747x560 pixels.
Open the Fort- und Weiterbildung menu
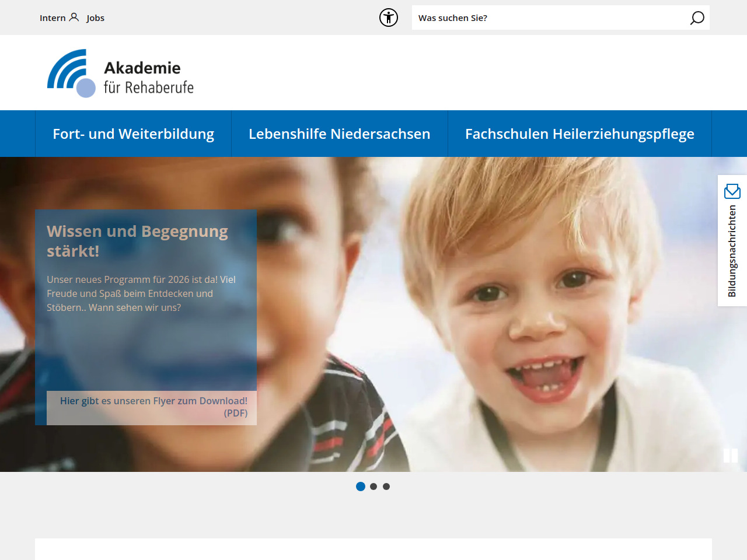coord(134,134)
